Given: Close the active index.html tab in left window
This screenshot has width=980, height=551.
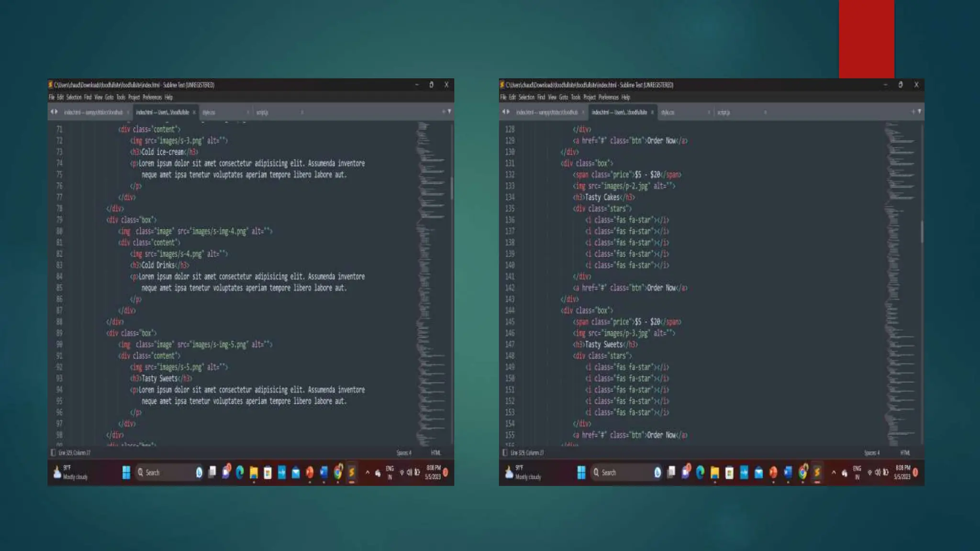Looking at the screenshot, I should pyautogui.click(x=194, y=112).
